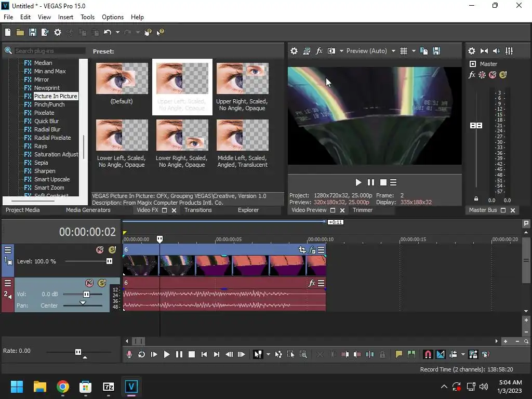Image resolution: width=532 pixels, height=399 pixels.
Task: Toggle Loop Playback in transport bar
Action: click(141, 354)
